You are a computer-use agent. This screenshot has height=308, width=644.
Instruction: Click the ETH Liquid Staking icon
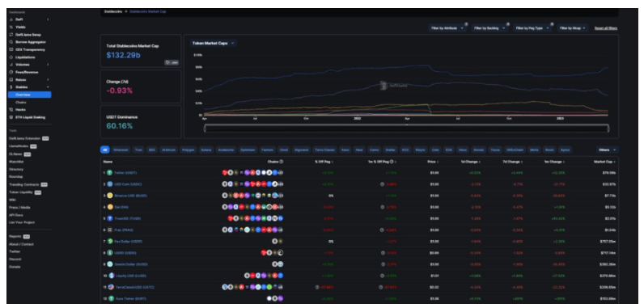[11, 117]
